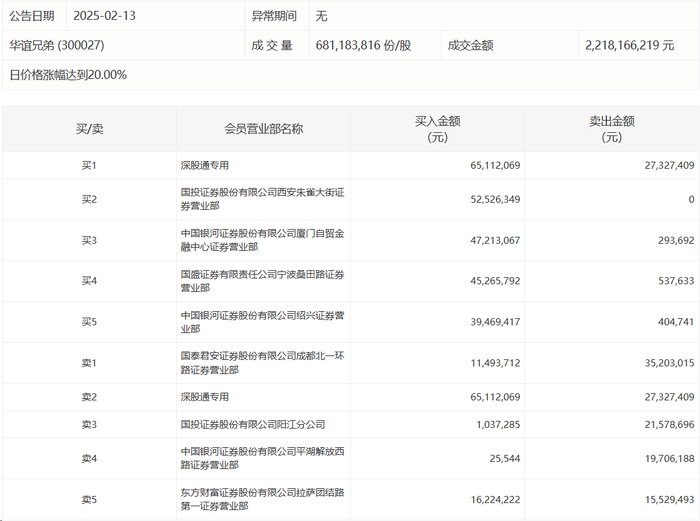This screenshot has width=700, height=521.
Task: Click the 卖4 row label
Action: point(89,458)
